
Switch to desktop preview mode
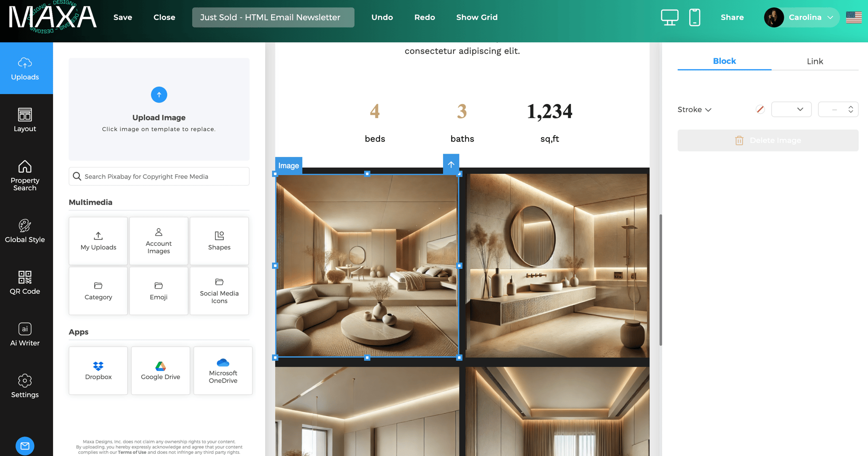(x=669, y=17)
